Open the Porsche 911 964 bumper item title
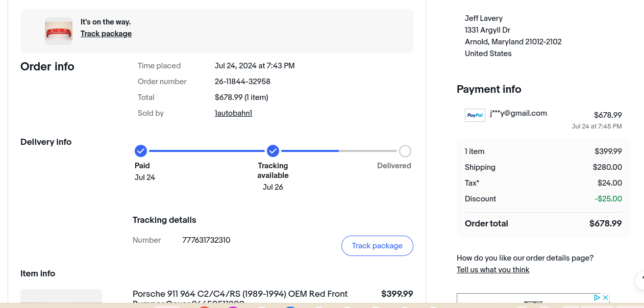This screenshot has width=644, height=308. [240, 294]
